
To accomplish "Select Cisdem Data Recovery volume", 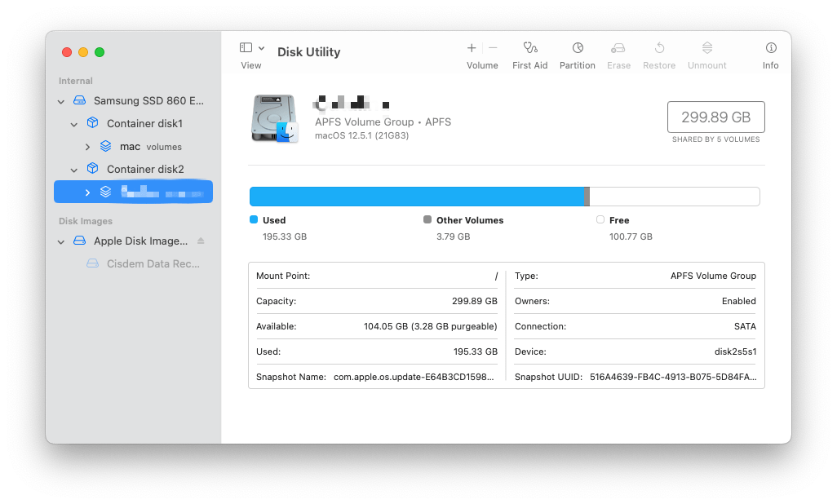I will coord(153,264).
